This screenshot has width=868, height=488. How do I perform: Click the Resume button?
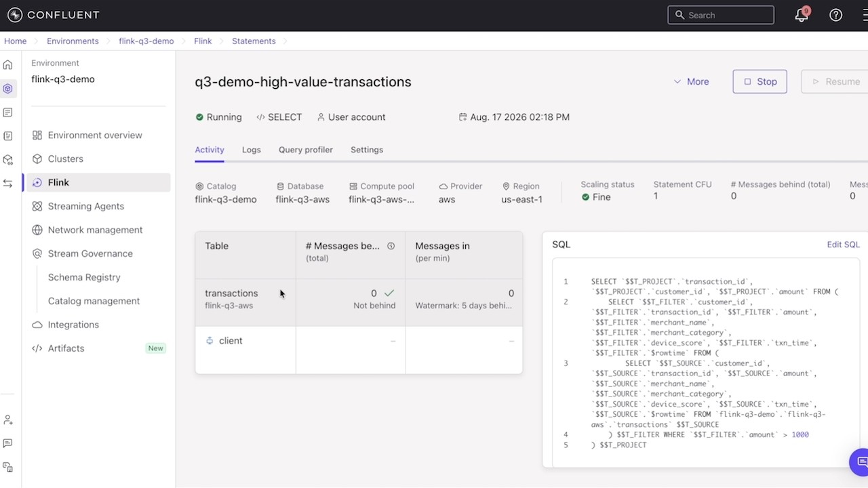click(x=835, y=81)
